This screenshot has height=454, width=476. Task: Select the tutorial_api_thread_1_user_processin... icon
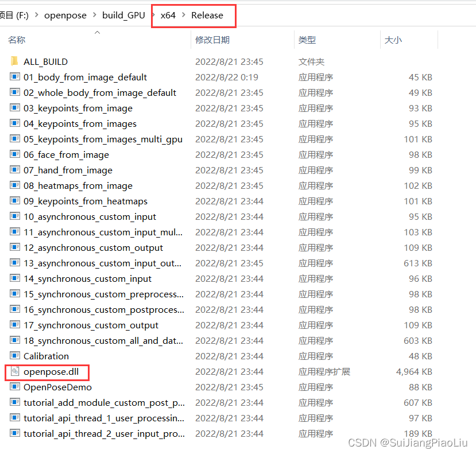pos(15,417)
